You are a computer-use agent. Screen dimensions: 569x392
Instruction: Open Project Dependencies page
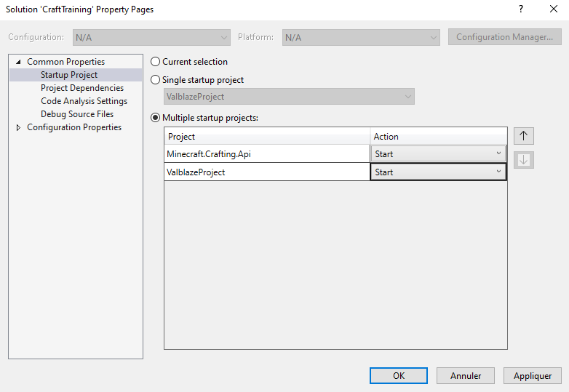point(82,88)
